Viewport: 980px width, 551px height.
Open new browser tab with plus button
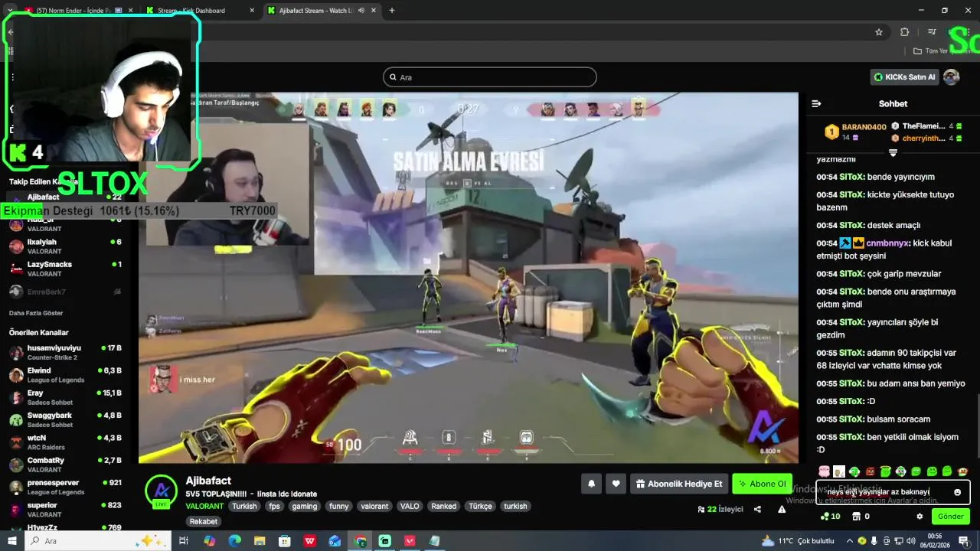tap(392, 11)
